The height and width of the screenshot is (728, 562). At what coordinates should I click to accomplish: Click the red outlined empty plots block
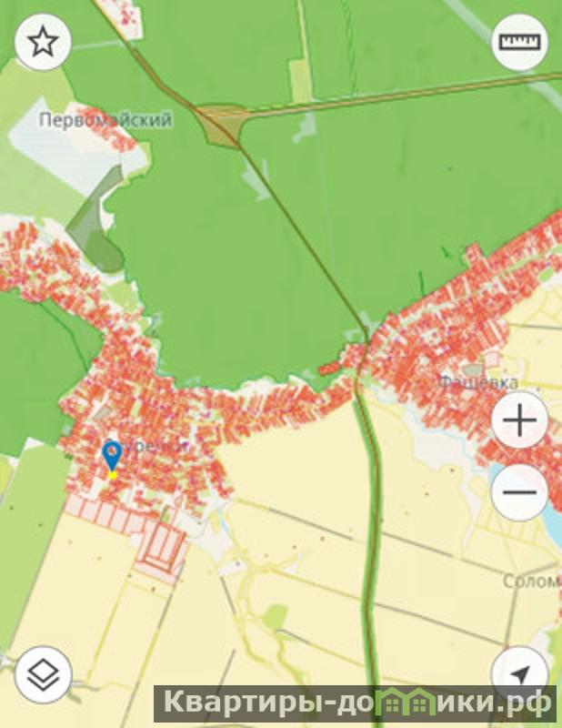pyautogui.click(x=161, y=552)
